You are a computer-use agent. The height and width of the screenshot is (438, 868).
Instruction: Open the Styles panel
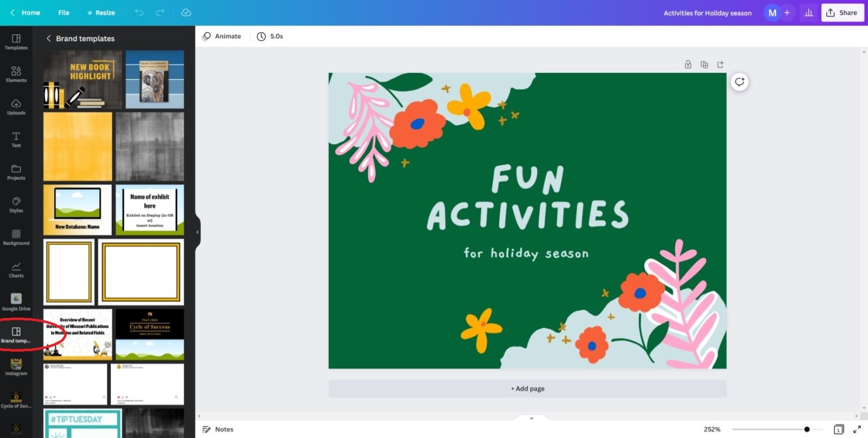pos(16,204)
